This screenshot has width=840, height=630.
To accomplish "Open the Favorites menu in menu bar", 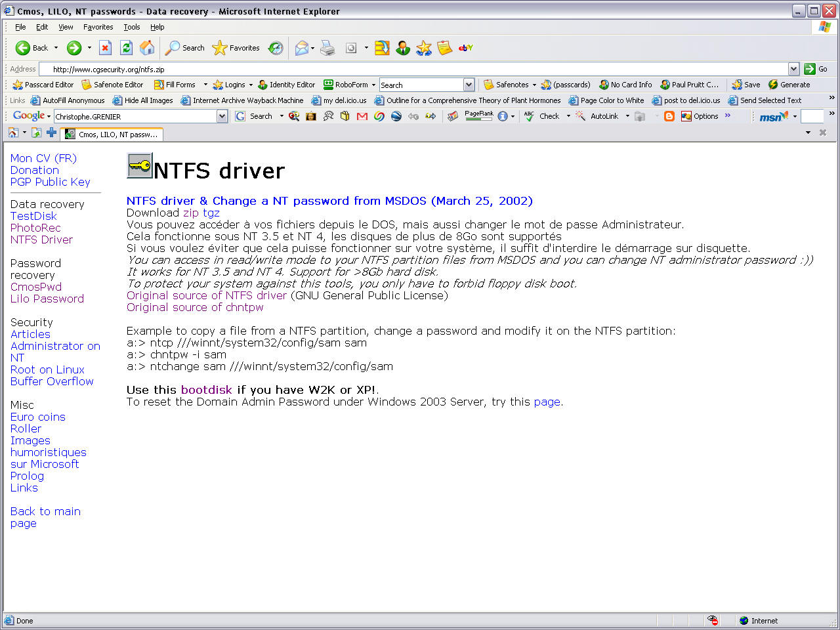I will pyautogui.click(x=98, y=27).
